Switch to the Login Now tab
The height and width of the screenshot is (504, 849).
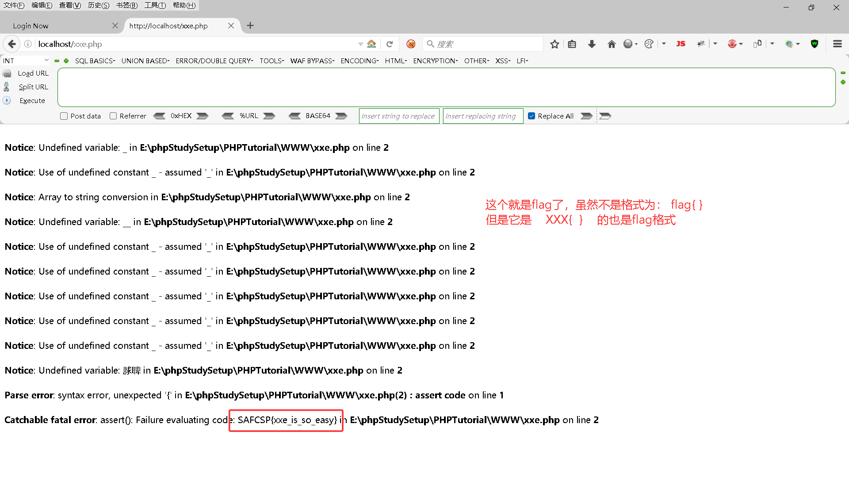point(31,26)
